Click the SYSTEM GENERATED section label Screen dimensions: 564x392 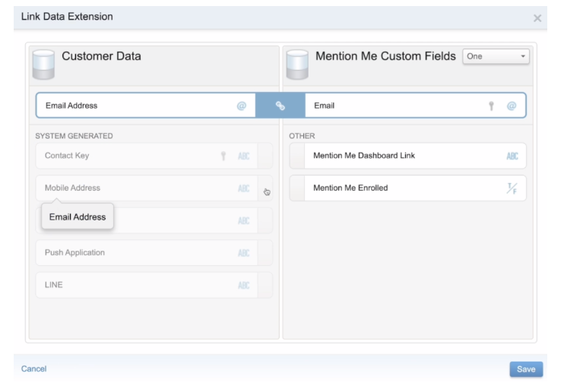coord(74,136)
